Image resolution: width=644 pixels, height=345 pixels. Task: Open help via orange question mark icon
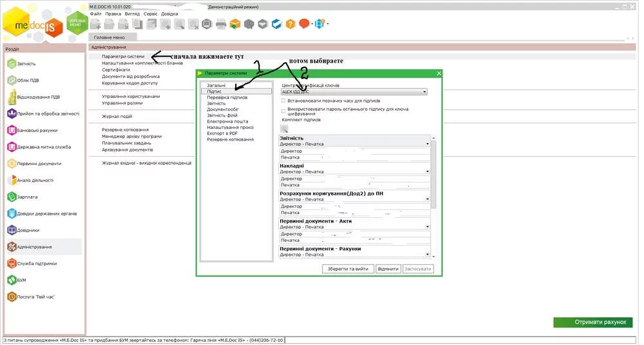(x=290, y=25)
